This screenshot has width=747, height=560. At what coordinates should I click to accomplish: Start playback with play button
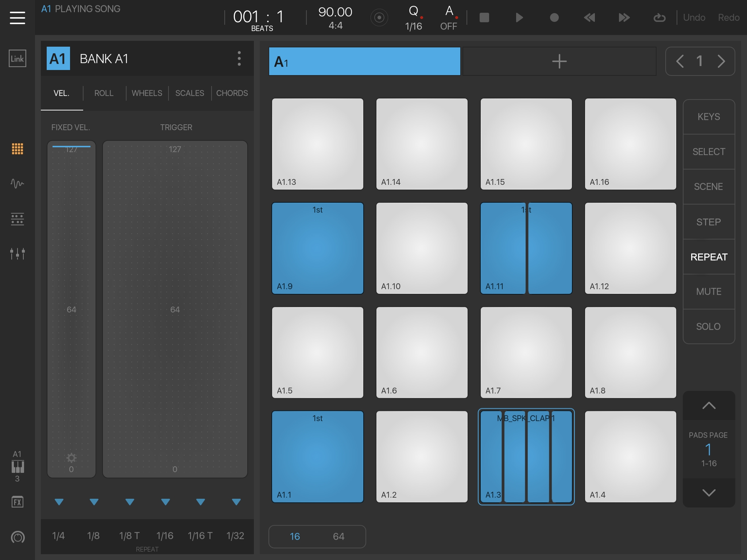[x=519, y=17]
